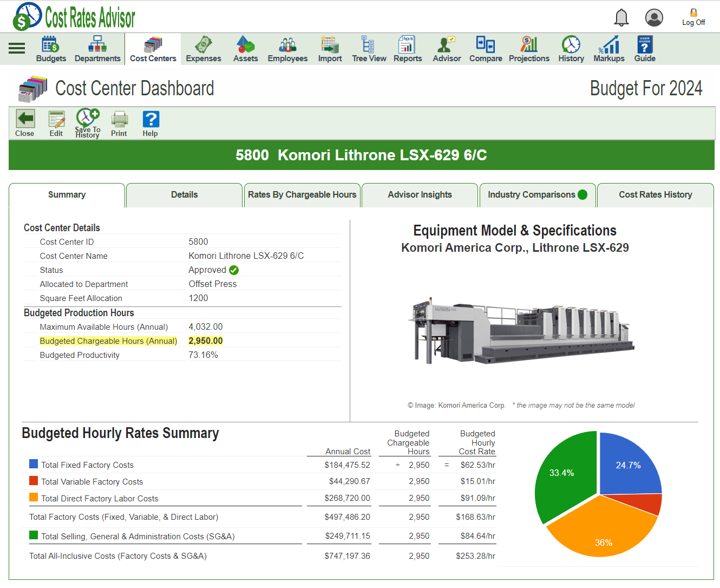Click the $91.09/hr hourly rate
This screenshot has height=588, width=720.
[x=478, y=498]
